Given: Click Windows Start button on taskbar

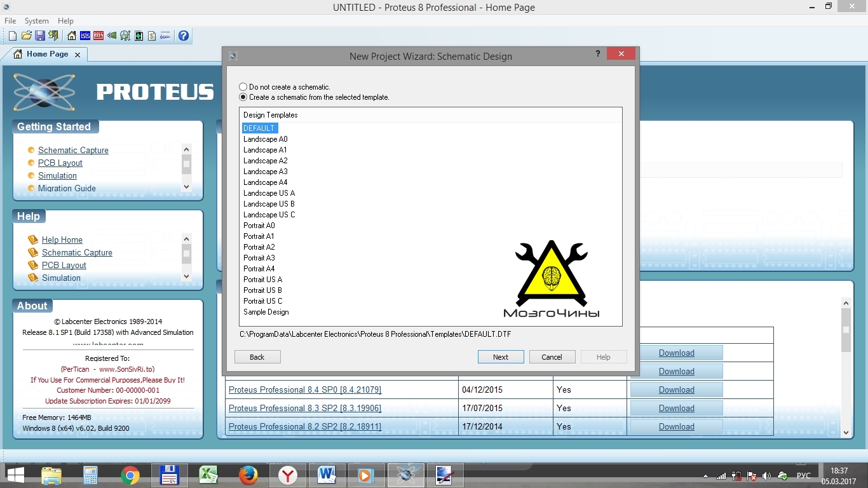Looking at the screenshot, I should click(15, 475).
